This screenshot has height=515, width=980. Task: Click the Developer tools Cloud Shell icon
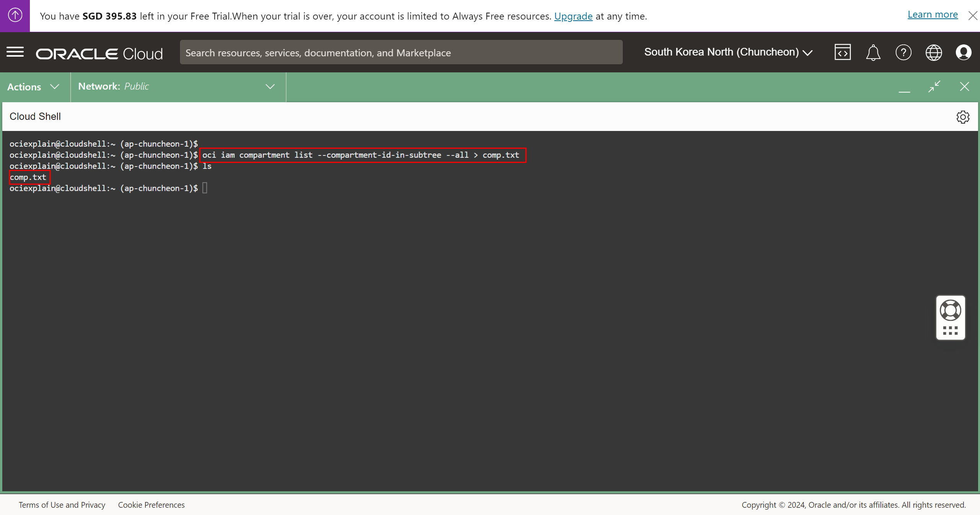(x=843, y=52)
